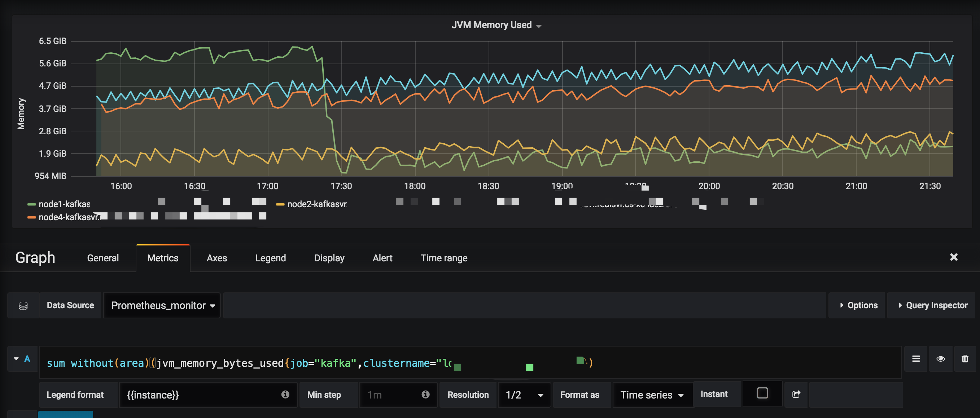Enable the Instant checkbox
Viewport: 980px width, 418px height.
[x=762, y=393]
